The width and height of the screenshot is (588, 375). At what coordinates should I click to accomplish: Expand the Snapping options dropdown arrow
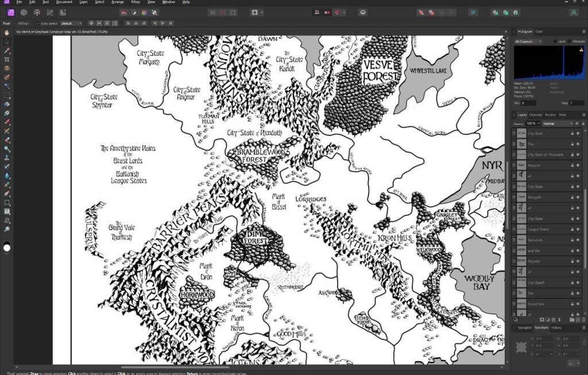pos(344,13)
